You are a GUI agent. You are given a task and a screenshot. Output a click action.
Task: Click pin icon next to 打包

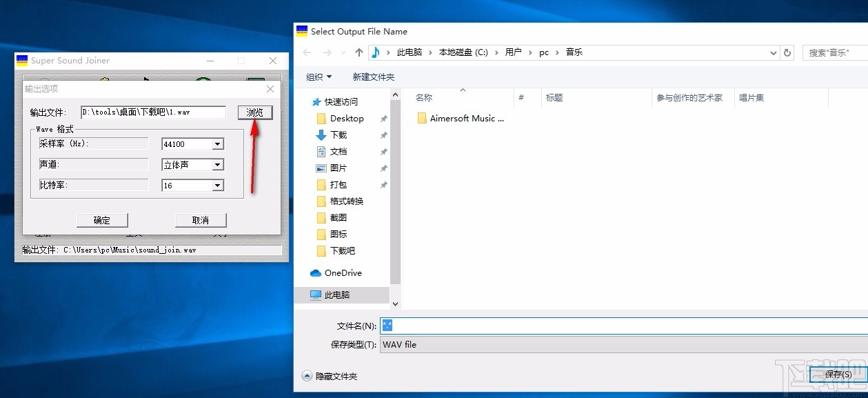pyautogui.click(x=383, y=185)
